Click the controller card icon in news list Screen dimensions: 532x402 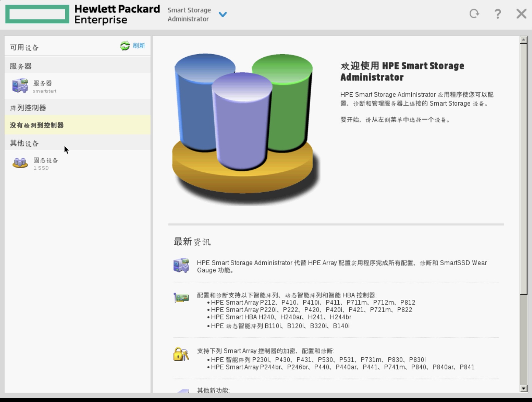click(x=181, y=298)
